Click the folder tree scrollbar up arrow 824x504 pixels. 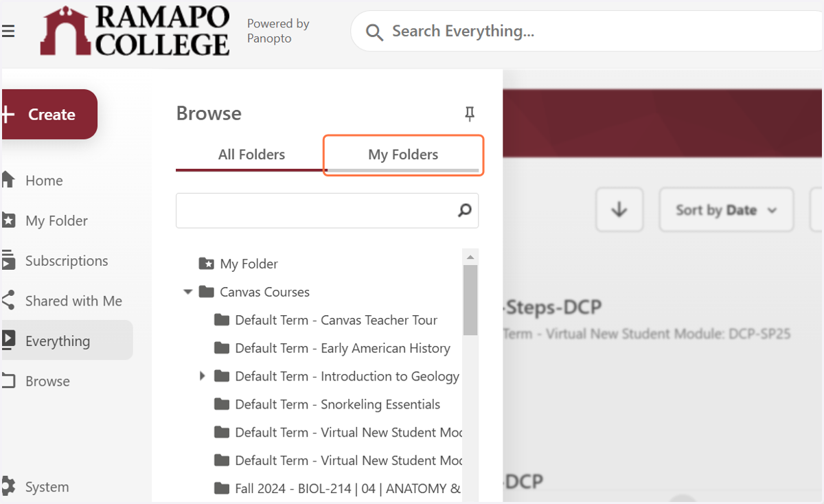tap(470, 257)
